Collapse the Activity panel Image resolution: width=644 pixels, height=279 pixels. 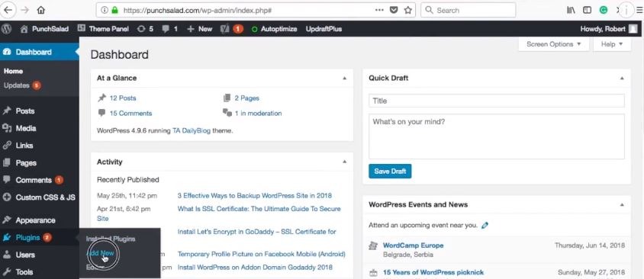click(x=345, y=162)
